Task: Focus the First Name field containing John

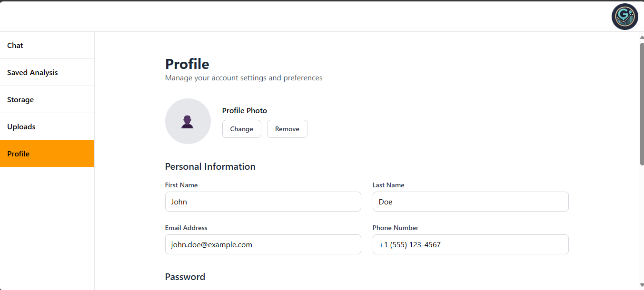Action: (263, 202)
